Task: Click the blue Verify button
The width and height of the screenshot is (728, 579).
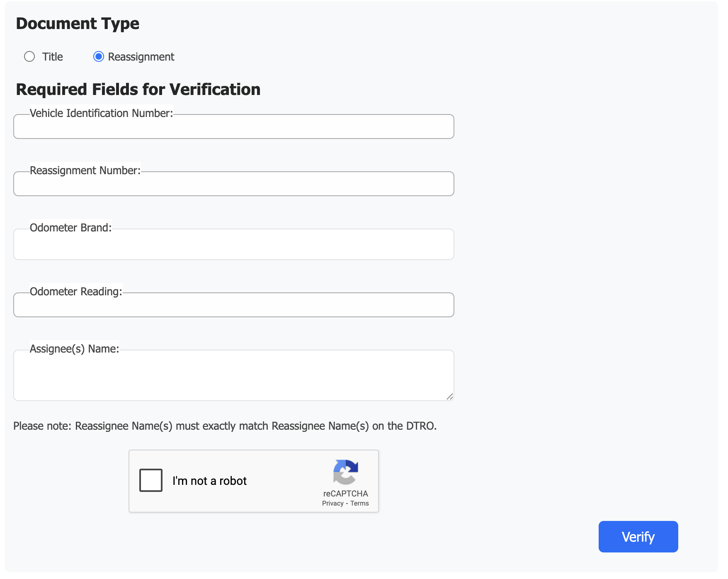Action: [x=638, y=537]
